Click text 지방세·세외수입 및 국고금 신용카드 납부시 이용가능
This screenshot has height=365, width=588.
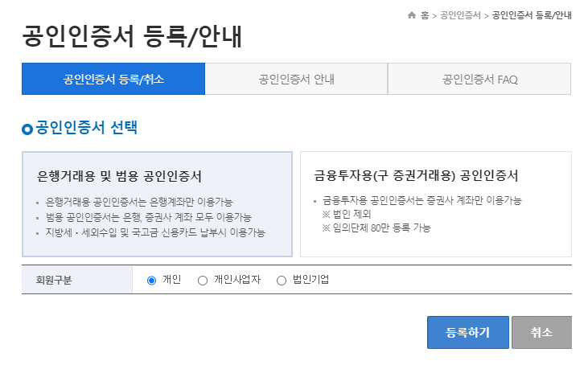point(155,232)
